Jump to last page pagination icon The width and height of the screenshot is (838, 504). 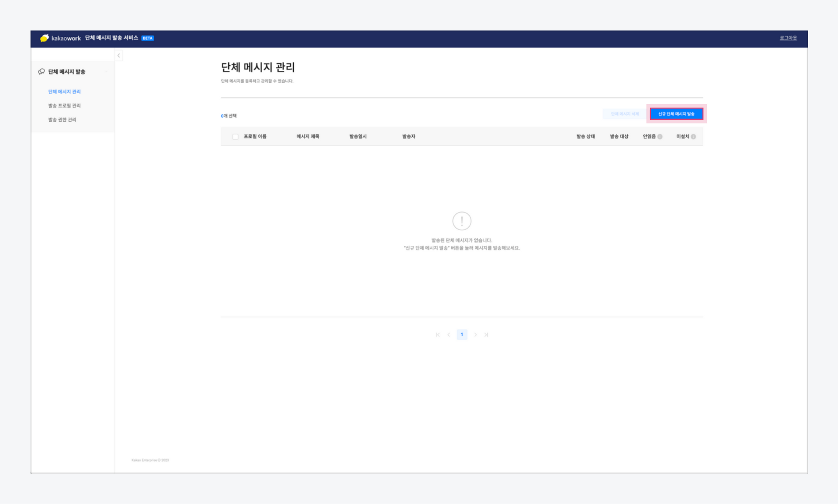tap(486, 335)
